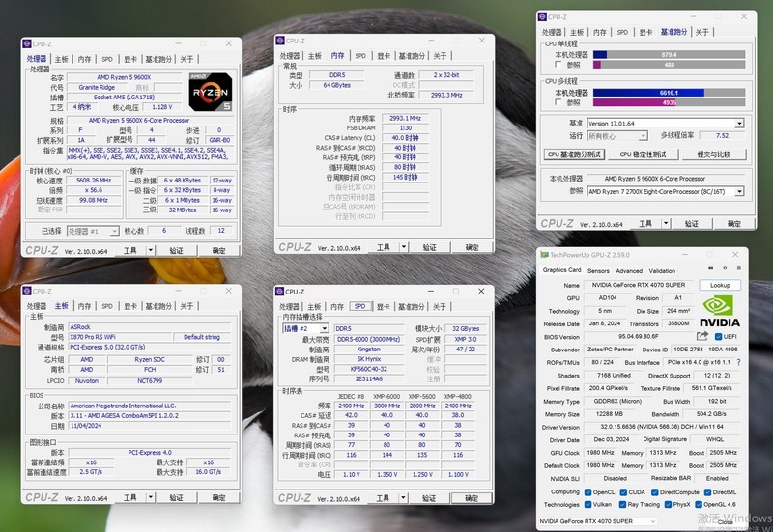The image size is (773, 532).
Task: Click GPU-Z screenshot camera icon
Action: coord(710,268)
